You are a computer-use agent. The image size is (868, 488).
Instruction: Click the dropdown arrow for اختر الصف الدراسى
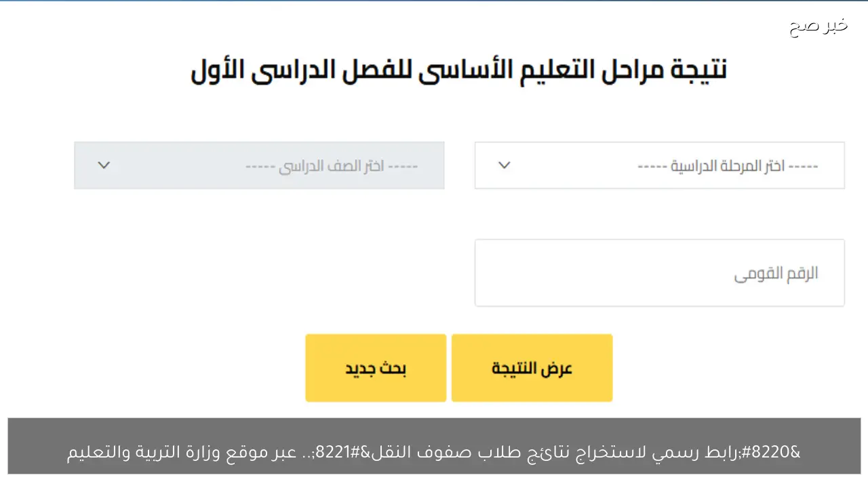(103, 165)
